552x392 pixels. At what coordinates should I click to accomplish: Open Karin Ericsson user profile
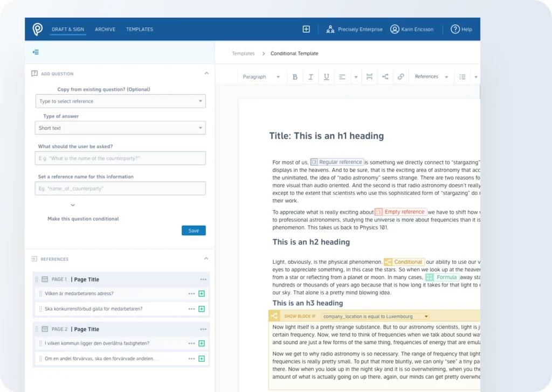pos(412,29)
